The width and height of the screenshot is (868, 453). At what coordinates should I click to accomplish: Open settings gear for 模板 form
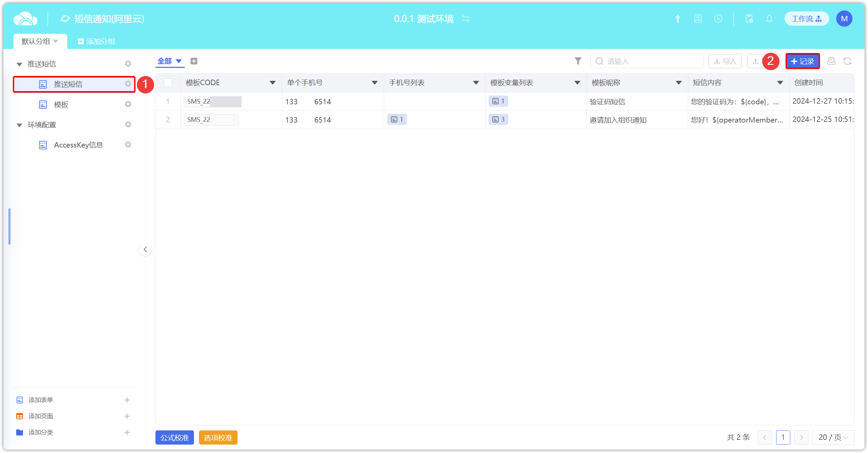pyautogui.click(x=128, y=104)
